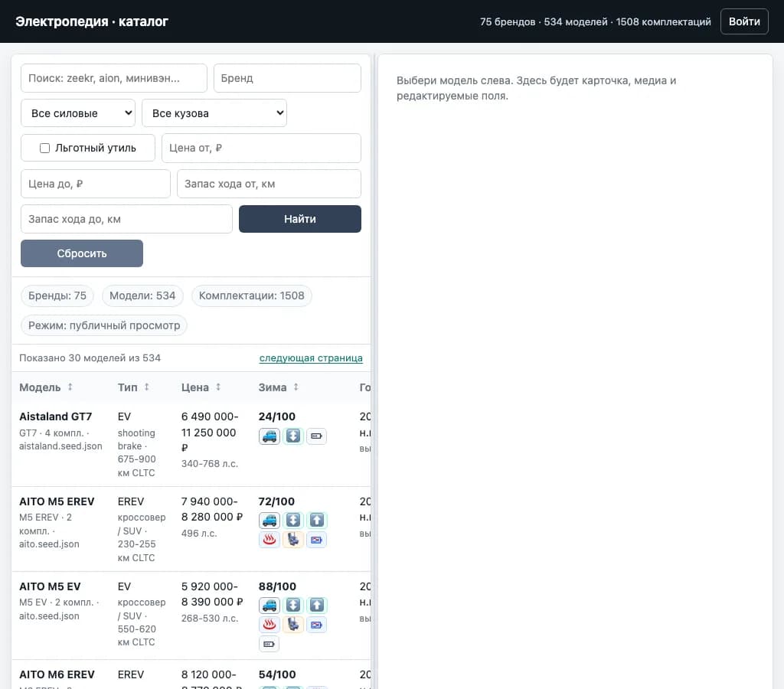Open the Все силовые dropdown
Screen dimensions: 784x689
(78, 113)
